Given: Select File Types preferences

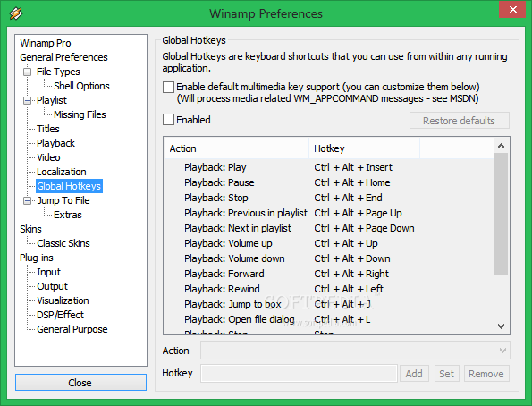Looking at the screenshot, I should pos(58,72).
